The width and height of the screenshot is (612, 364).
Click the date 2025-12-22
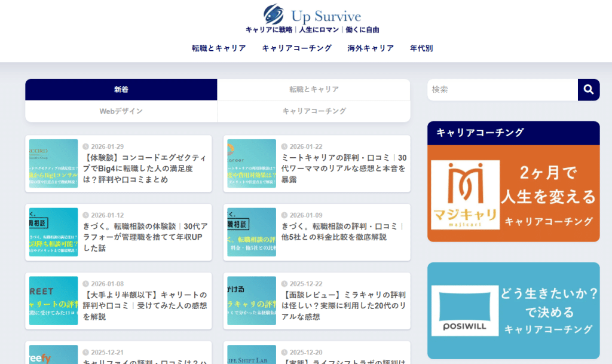coord(306,284)
